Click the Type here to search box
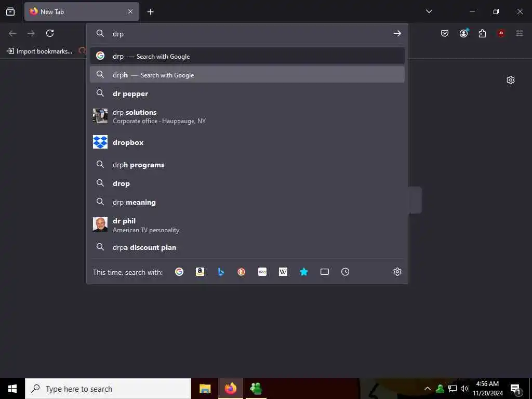The height and width of the screenshot is (399, 532). pyautogui.click(x=108, y=389)
